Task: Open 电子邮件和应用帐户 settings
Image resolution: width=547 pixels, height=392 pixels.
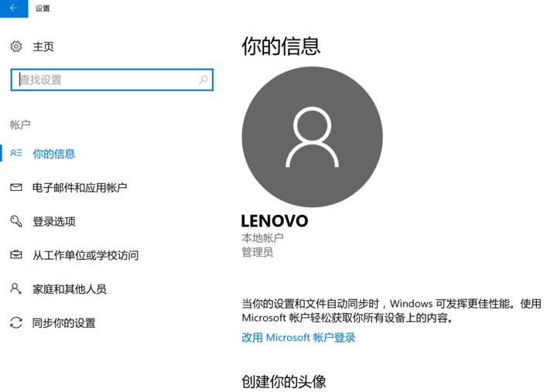Action: [80, 188]
